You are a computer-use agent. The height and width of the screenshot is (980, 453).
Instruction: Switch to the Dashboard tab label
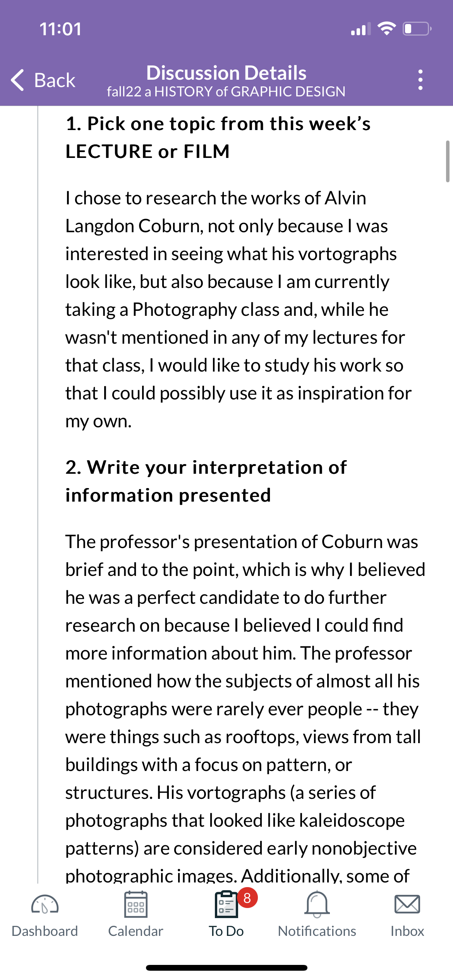45,931
